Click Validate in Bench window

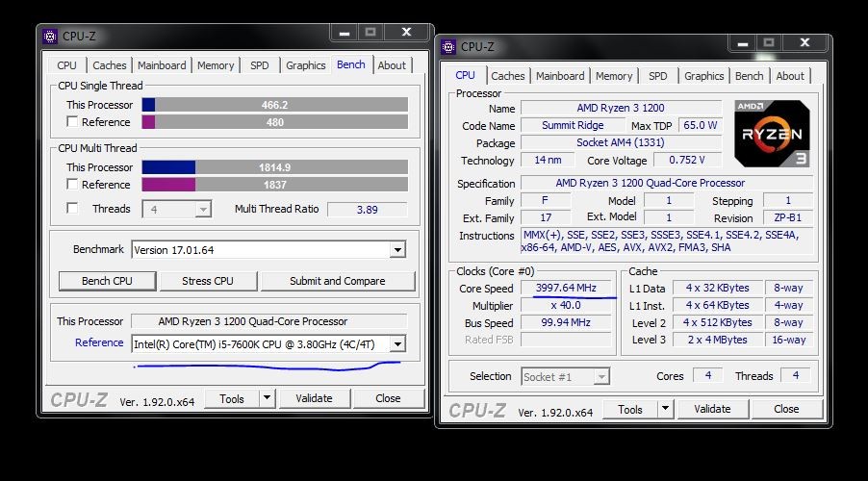(x=314, y=398)
